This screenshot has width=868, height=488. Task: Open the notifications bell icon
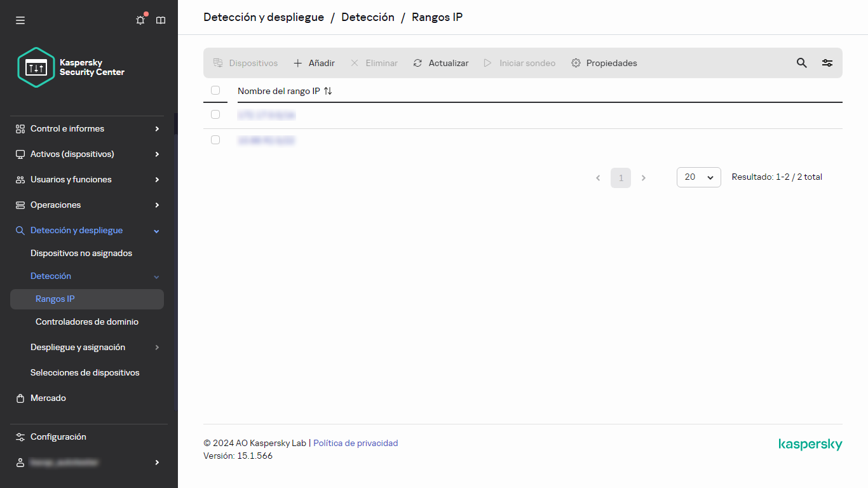point(140,20)
